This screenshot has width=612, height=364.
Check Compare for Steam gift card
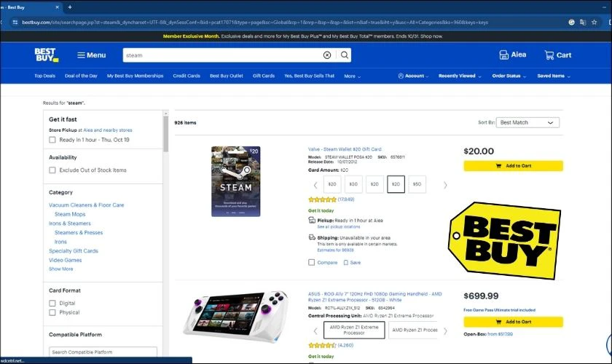coord(312,263)
